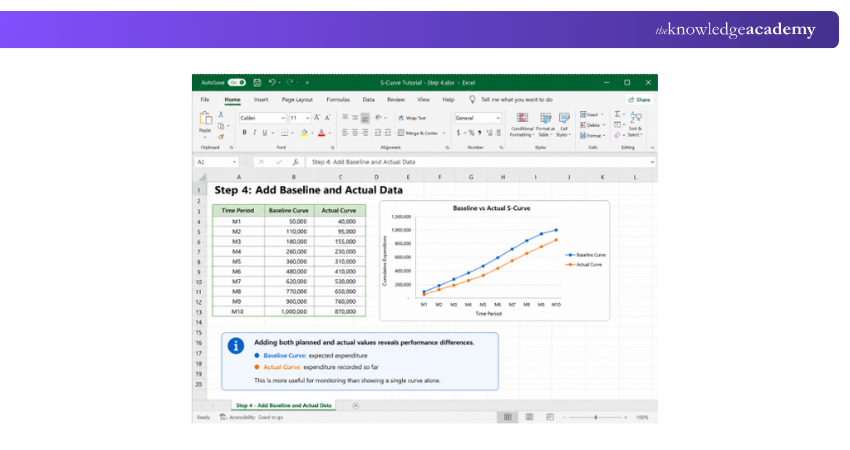The height and width of the screenshot is (450, 850).
Task: Adjust the zoom slider in status bar
Action: (596, 417)
